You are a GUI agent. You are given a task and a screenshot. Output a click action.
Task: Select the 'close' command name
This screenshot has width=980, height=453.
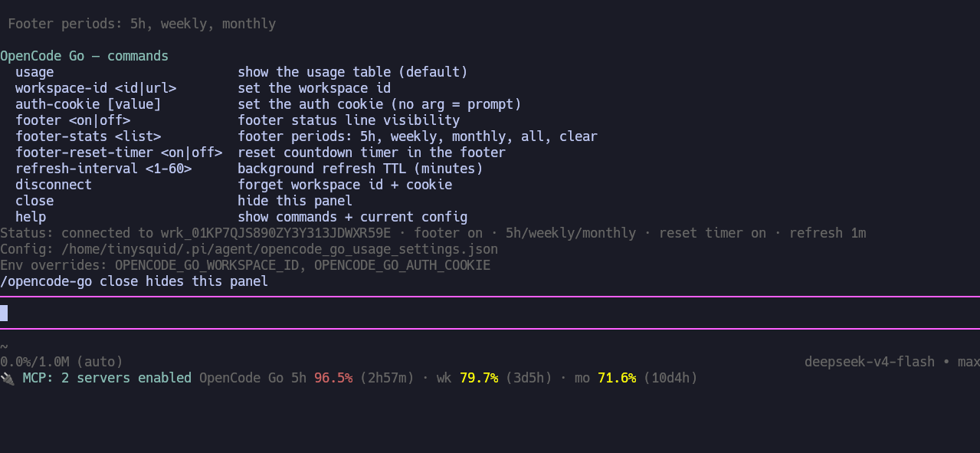coord(34,201)
